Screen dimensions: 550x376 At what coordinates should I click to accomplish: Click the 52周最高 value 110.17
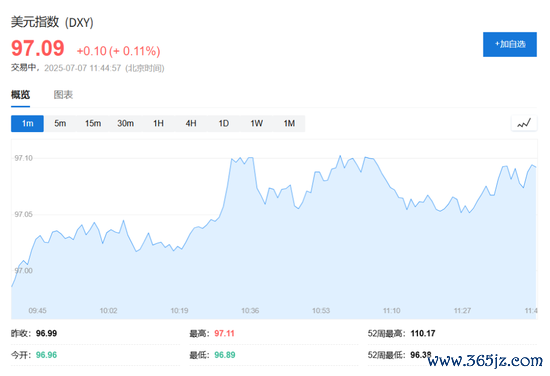(x=423, y=333)
